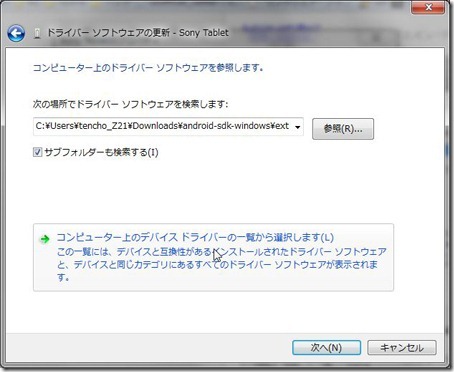Close the driver update dialog
This screenshot has width=454, height=372.
[428, 7]
